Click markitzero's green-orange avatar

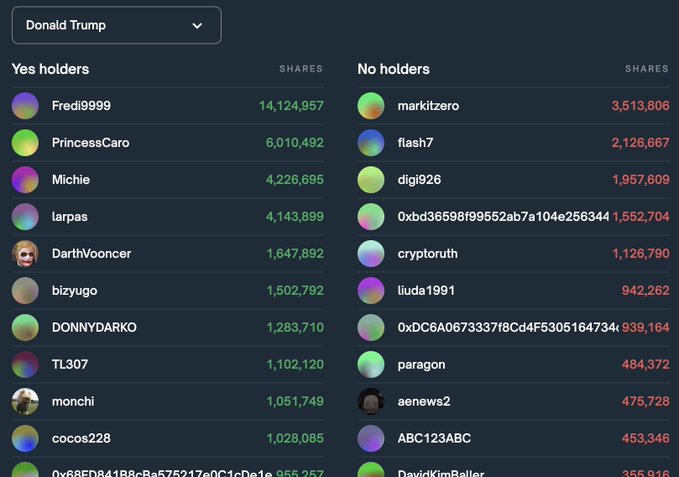[x=371, y=106]
